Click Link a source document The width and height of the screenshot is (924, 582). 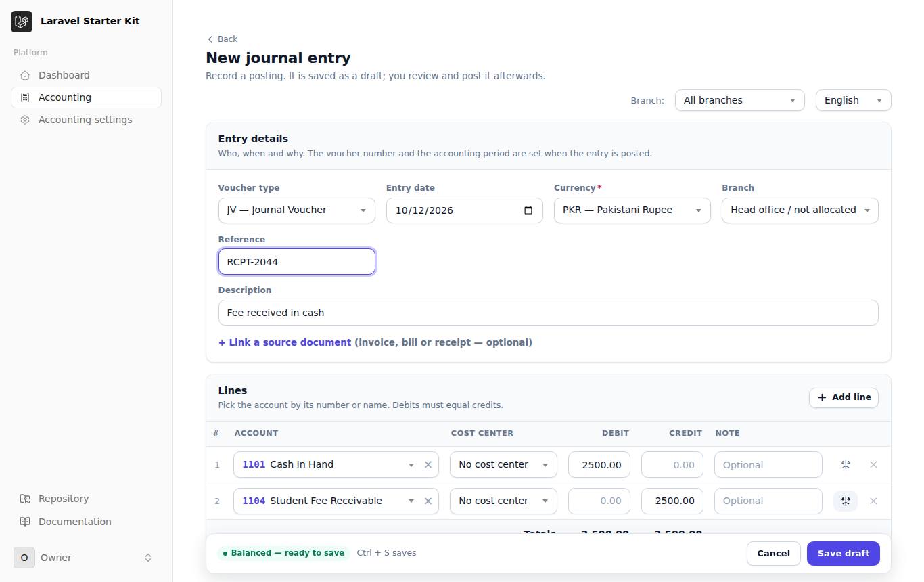pos(284,342)
